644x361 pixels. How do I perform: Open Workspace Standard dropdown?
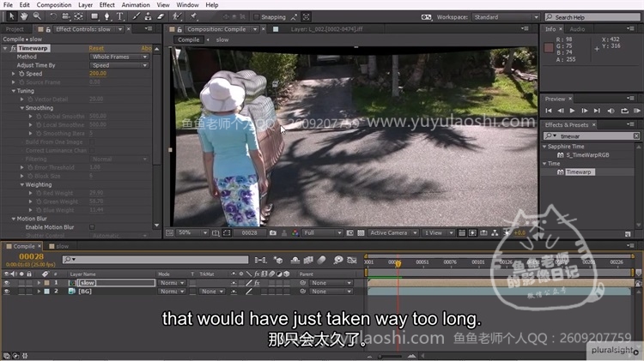click(x=505, y=17)
